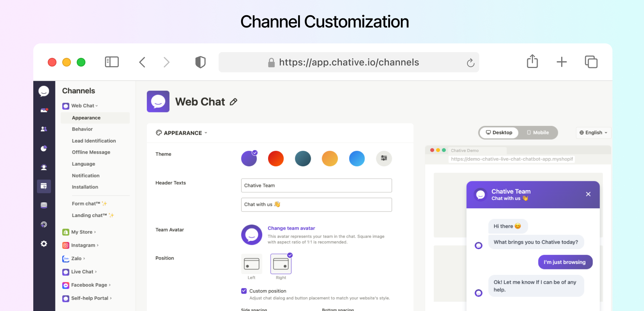
Task: Toggle the browser sidebar panel icon
Action: 112,62
